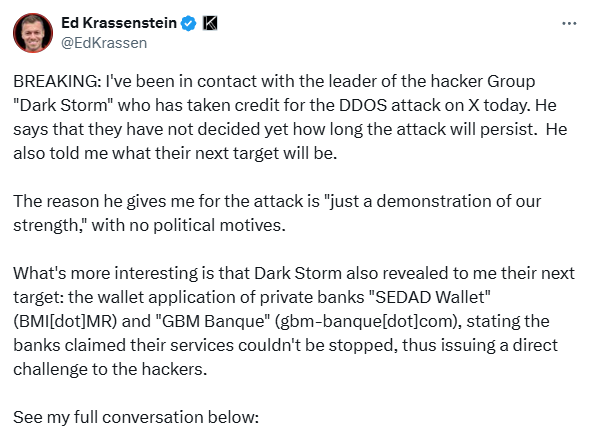
Task: Open the @EdKrassen handle link
Action: coord(104,43)
